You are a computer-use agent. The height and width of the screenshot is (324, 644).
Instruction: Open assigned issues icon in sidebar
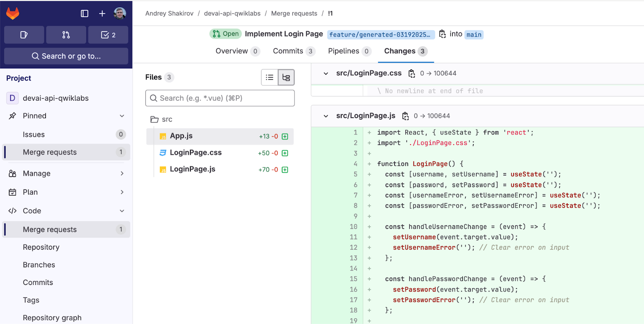[x=24, y=35]
